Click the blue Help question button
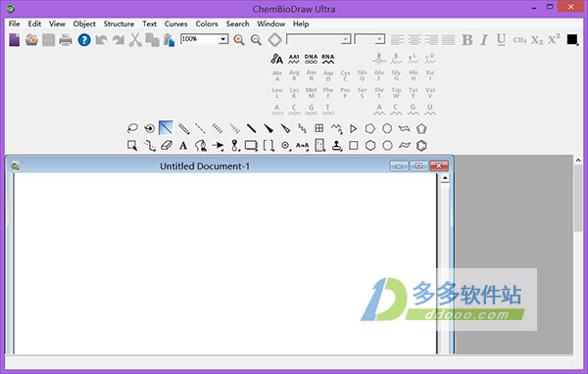 [84, 40]
